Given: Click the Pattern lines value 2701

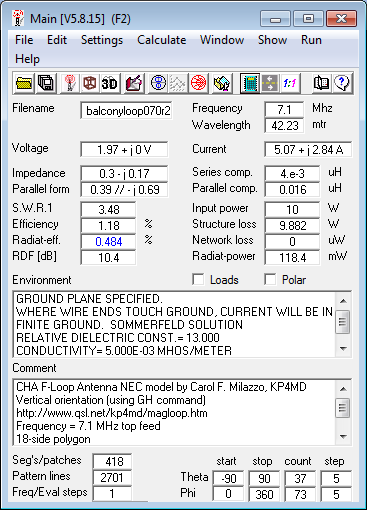Looking at the screenshot, I should point(112,477).
